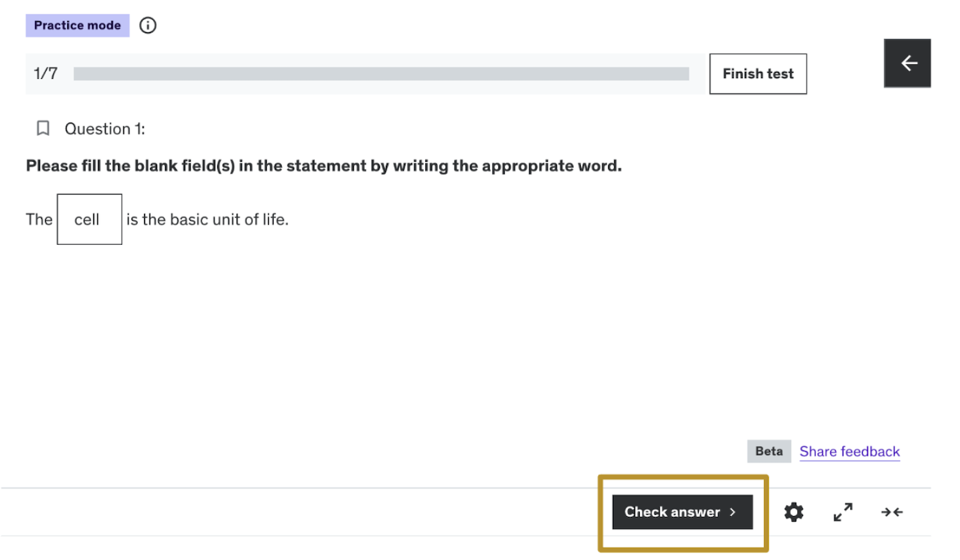Click the Beta label
960x560 pixels.
point(769,451)
